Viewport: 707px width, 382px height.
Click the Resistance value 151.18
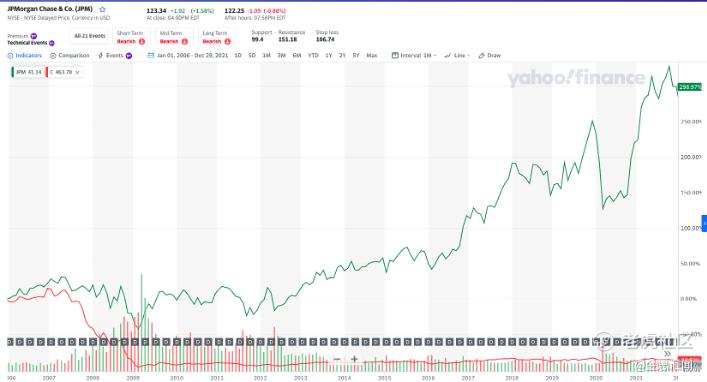click(288, 40)
